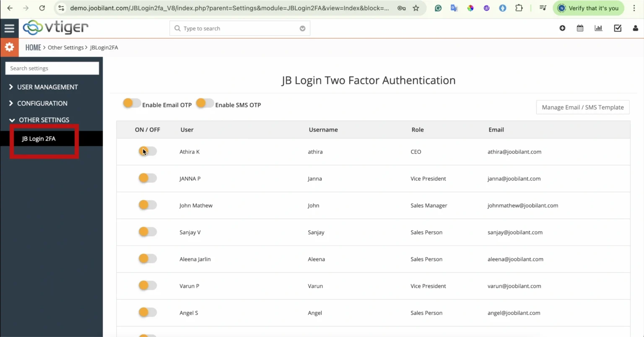Click the Grammarly extension icon
This screenshot has height=337, width=644.
pos(438,8)
